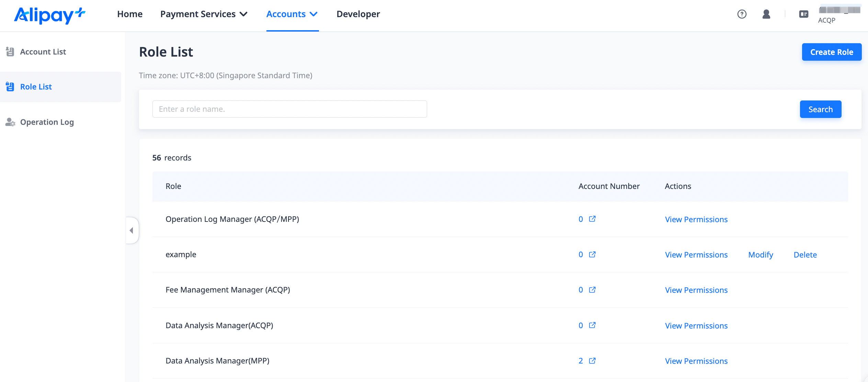Click the help question mark icon
The image size is (868, 382).
pos(742,14)
